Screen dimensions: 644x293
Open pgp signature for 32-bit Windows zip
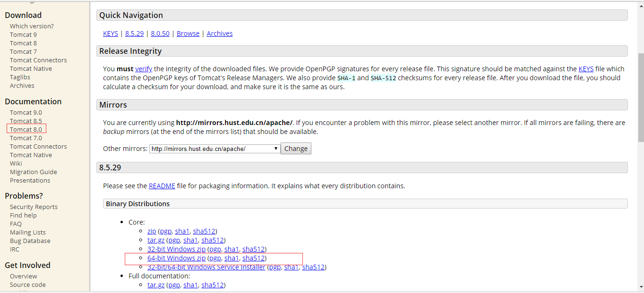215,249
